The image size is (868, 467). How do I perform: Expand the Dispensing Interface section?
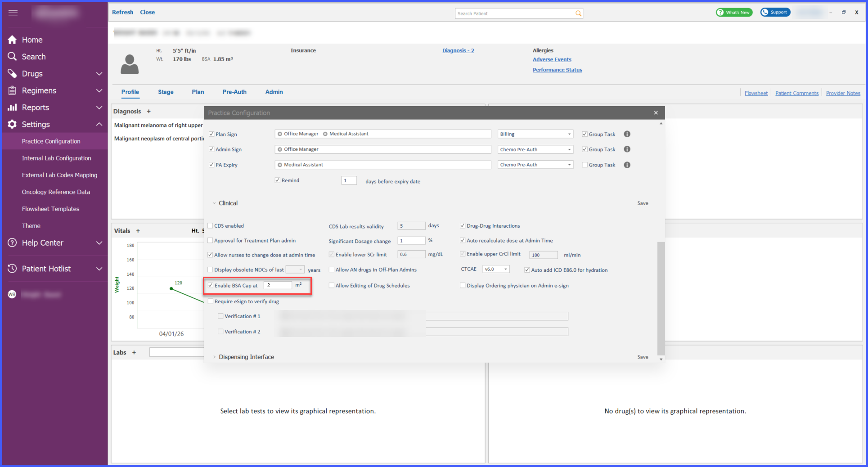pyautogui.click(x=214, y=357)
